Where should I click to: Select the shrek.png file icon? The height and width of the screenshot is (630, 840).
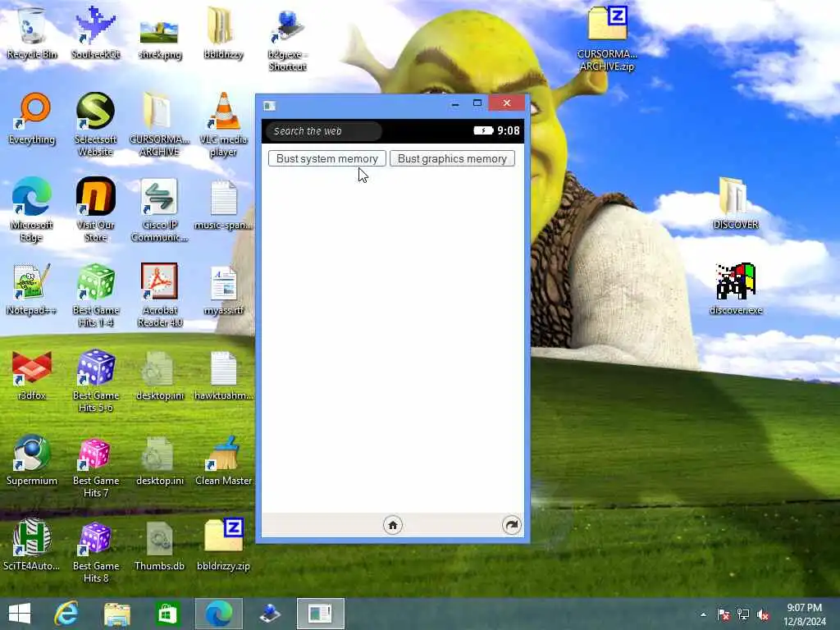click(159, 39)
